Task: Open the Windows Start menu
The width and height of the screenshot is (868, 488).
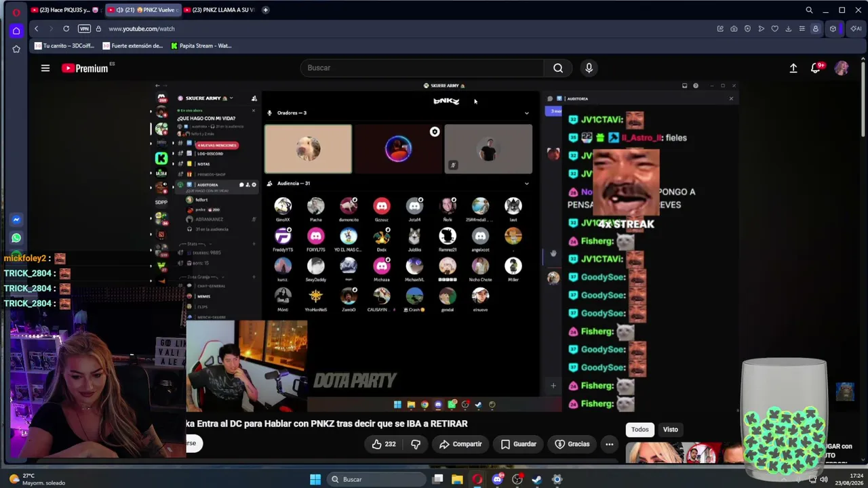Action: pyautogui.click(x=315, y=479)
